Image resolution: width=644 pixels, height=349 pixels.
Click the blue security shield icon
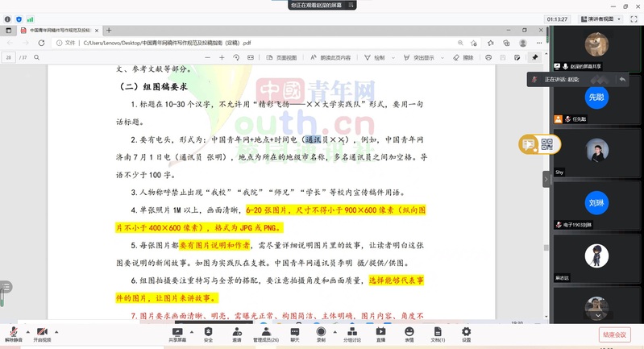coord(19,19)
